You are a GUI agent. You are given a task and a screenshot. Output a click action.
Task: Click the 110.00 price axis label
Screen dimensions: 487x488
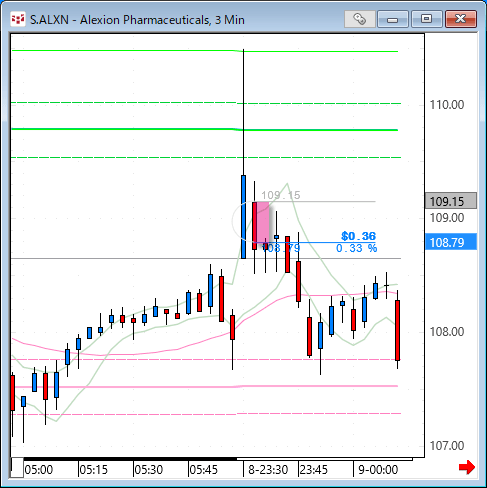[x=447, y=105]
